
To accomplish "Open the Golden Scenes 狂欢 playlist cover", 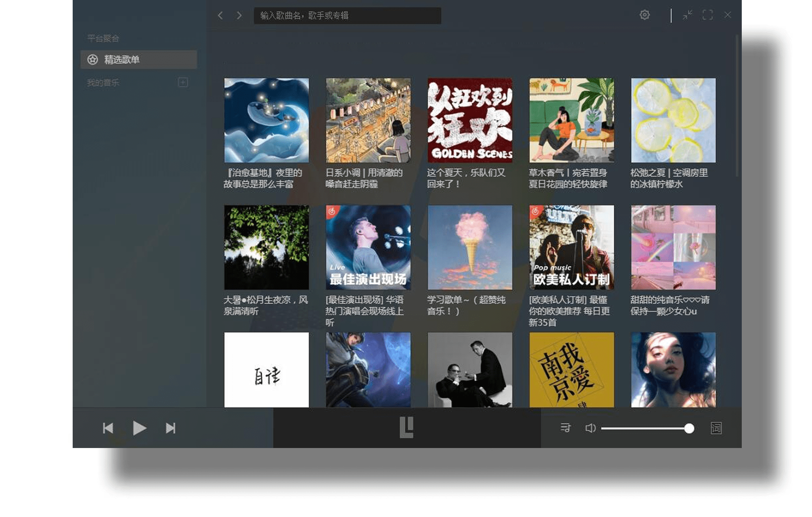I will pos(470,121).
